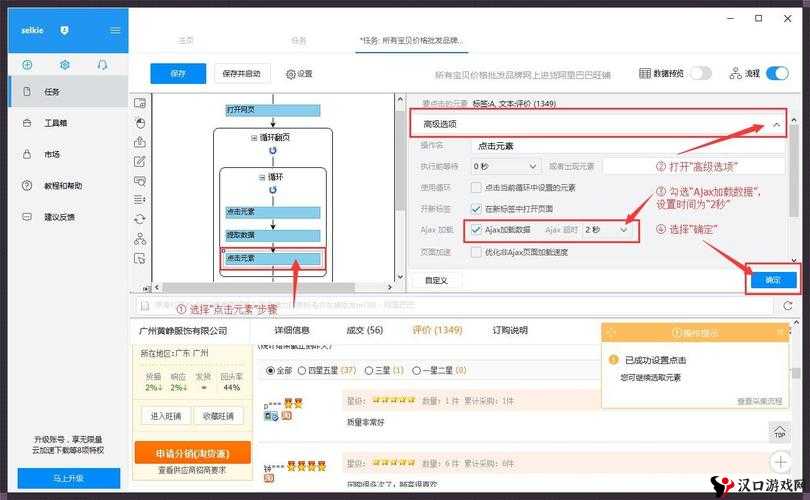Click the workflow diagram icon beside 流程
The height and width of the screenshot is (500, 810).
[x=736, y=73]
